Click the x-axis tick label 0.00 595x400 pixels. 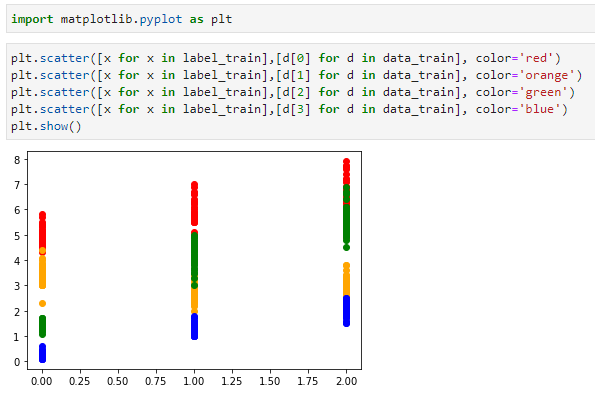[x=42, y=381]
